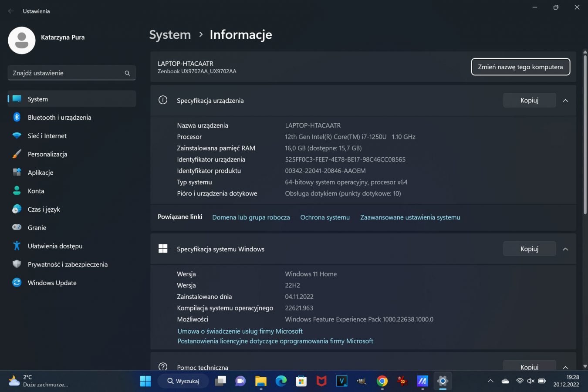Click the Windows 11 Home edition value
Image resolution: width=588 pixels, height=392 pixels.
point(311,274)
